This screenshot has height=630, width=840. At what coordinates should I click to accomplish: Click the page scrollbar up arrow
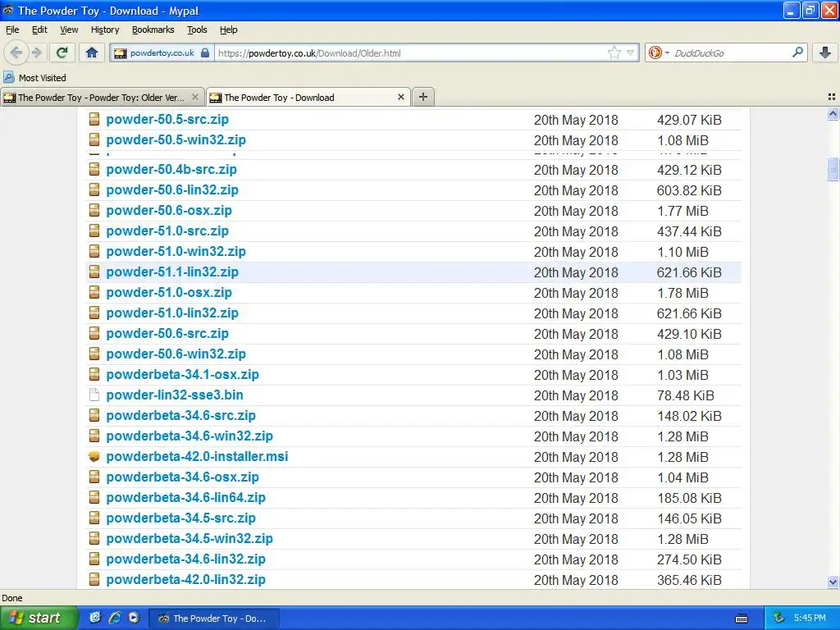click(833, 113)
